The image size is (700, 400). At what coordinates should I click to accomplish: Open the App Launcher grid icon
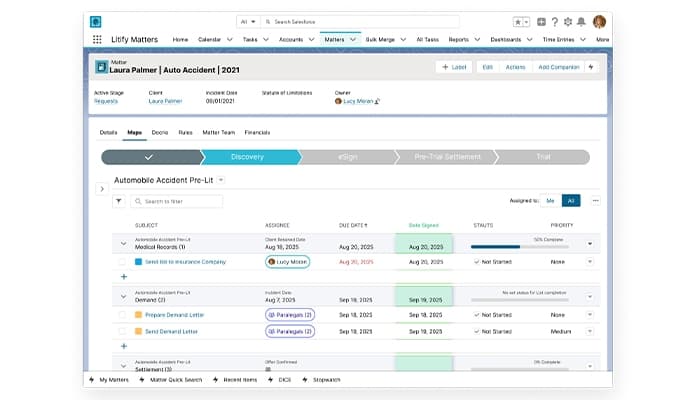(97, 39)
